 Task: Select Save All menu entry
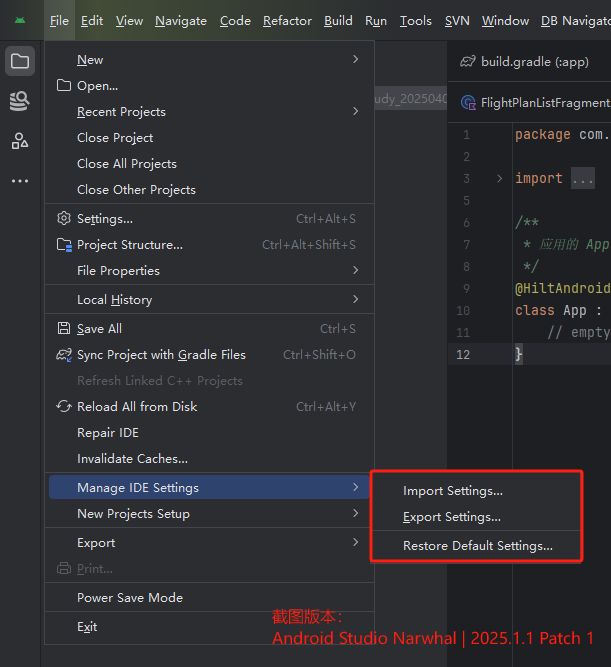(209, 328)
